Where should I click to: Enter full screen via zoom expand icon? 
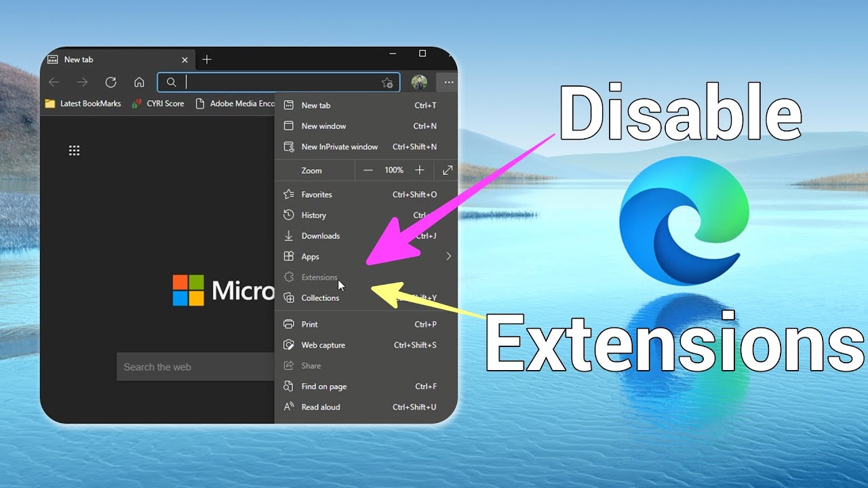point(448,170)
